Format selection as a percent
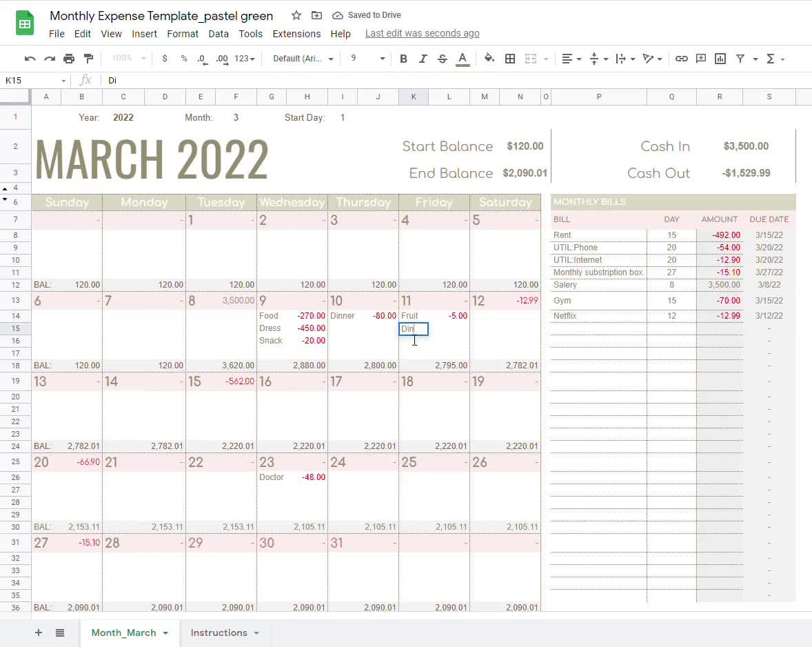This screenshot has width=812, height=647. 183,59
